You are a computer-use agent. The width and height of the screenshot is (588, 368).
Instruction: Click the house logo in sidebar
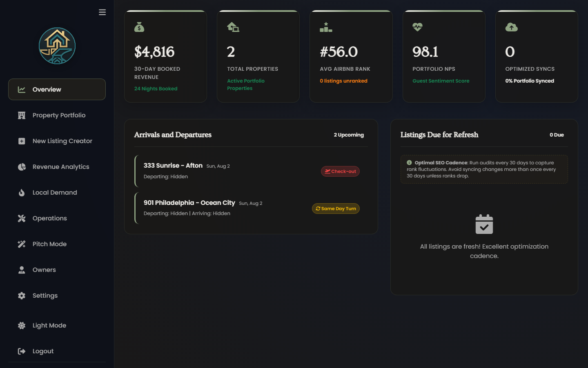click(57, 46)
